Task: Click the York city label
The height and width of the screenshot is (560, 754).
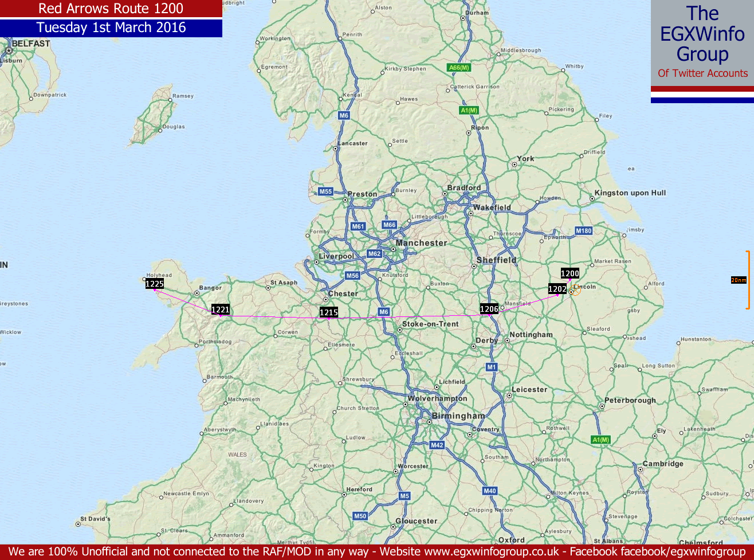Action: (525, 159)
